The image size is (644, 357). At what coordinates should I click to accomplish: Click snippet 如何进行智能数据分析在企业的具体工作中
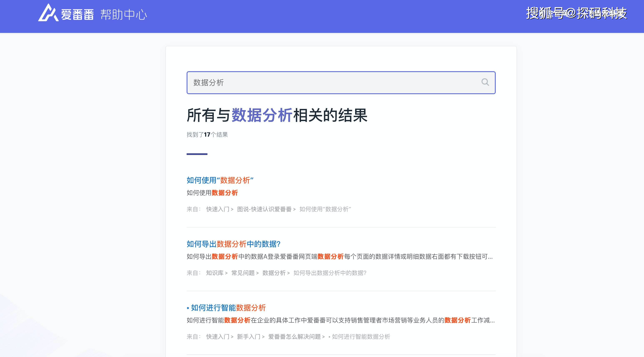click(x=341, y=321)
